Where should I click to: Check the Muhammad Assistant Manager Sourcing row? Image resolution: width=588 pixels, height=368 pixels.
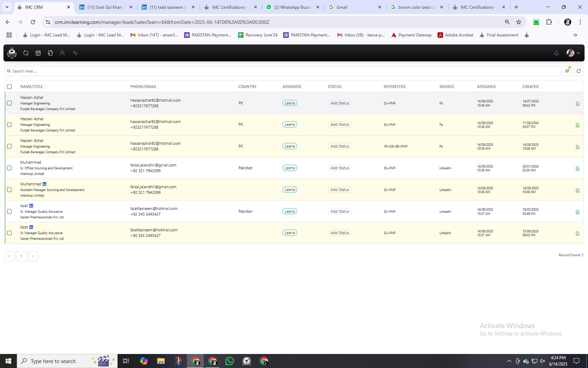[x=9, y=190]
